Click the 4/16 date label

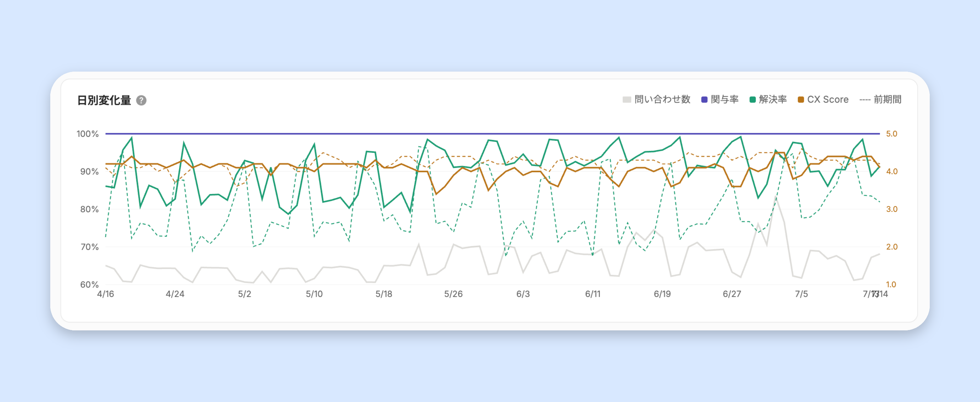[105, 294]
